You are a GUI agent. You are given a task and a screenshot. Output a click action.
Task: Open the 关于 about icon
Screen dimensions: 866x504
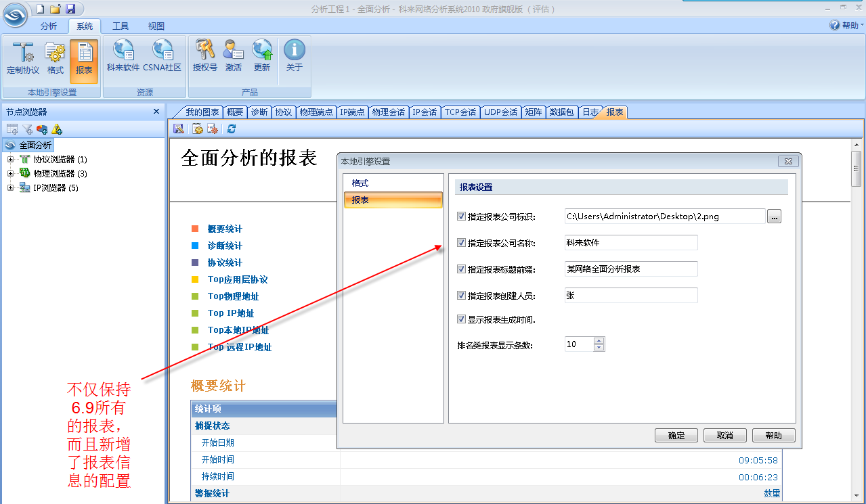tap(294, 57)
